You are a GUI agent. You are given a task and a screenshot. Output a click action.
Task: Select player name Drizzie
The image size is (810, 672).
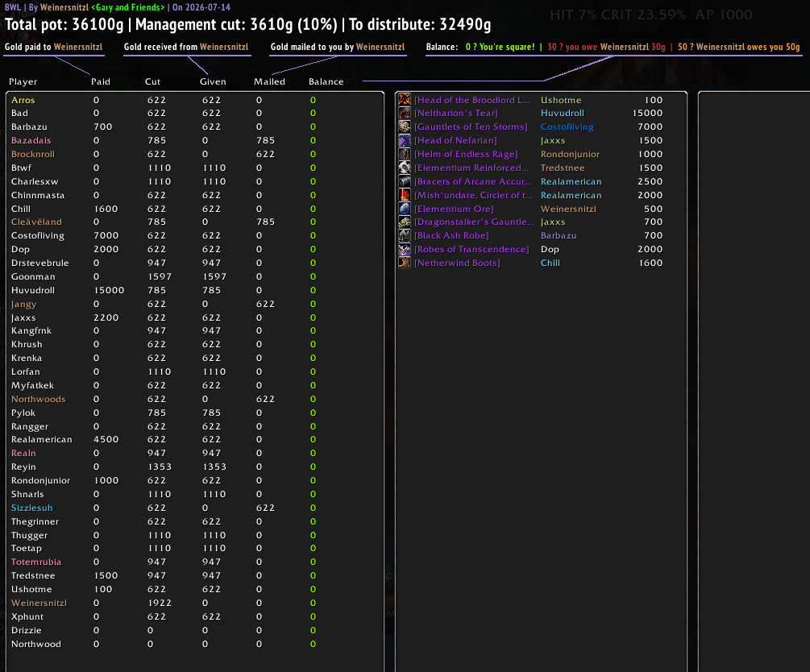(x=27, y=630)
